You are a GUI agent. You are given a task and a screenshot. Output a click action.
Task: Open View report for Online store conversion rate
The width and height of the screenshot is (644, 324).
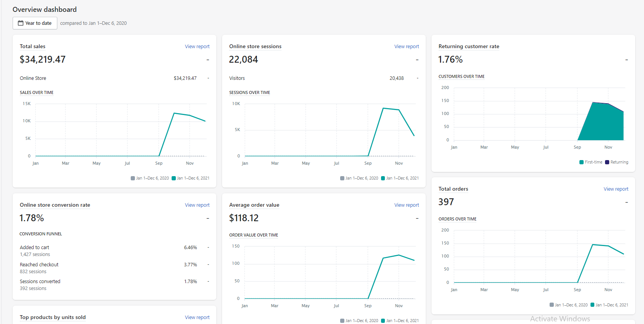[x=197, y=205]
